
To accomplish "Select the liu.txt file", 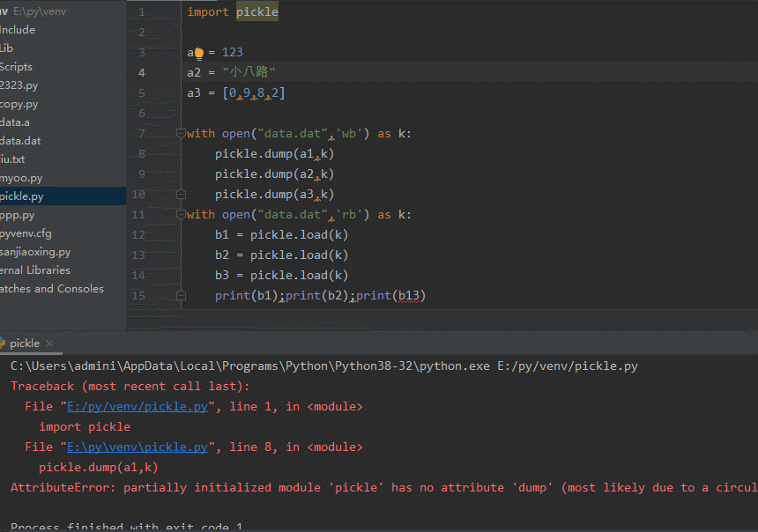I will point(63,159).
